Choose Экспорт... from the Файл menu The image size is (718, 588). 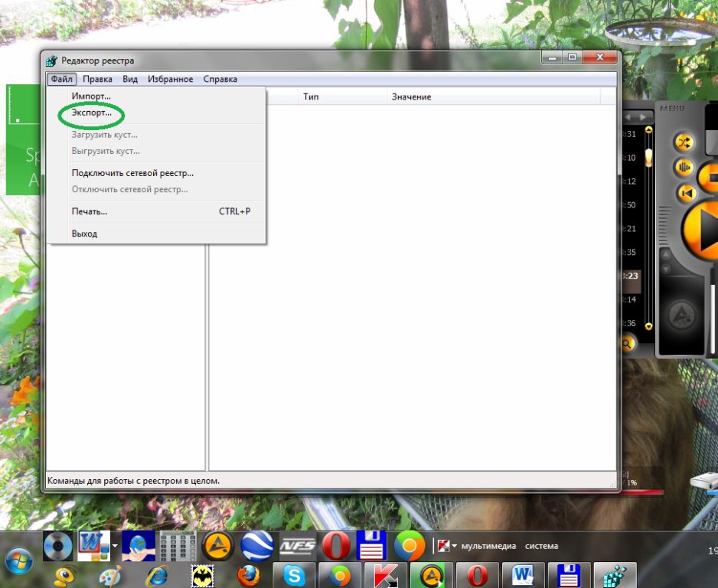tap(92, 113)
